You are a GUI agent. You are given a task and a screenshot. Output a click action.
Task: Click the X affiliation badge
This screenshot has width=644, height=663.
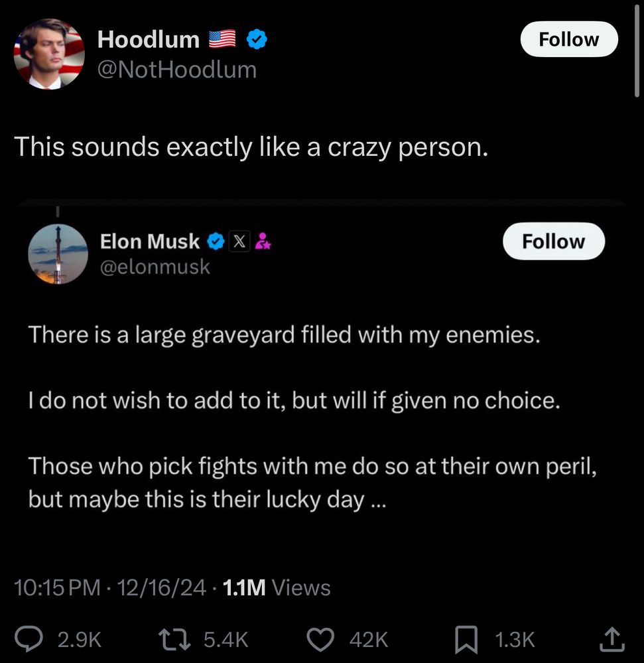coord(238,242)
